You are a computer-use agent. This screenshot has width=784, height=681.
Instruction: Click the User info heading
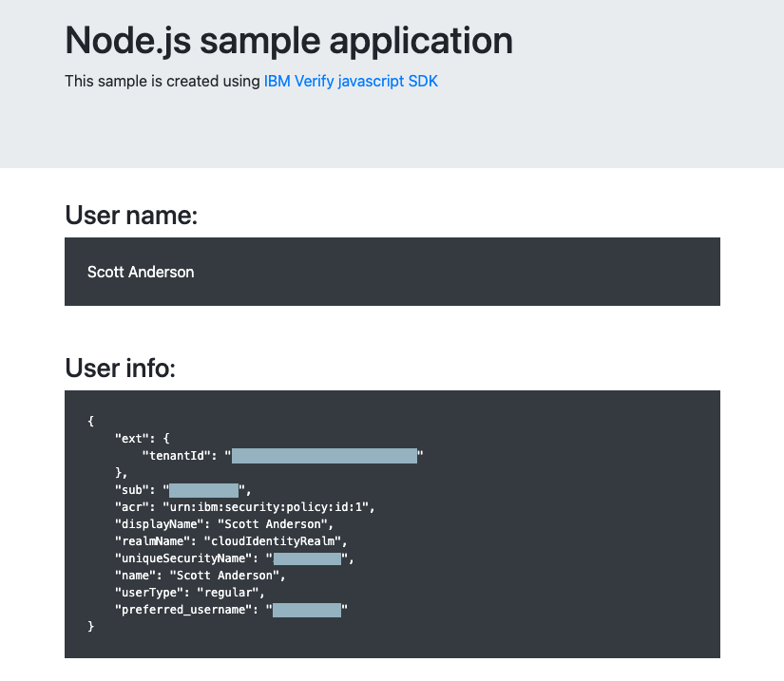pos(121,369)
